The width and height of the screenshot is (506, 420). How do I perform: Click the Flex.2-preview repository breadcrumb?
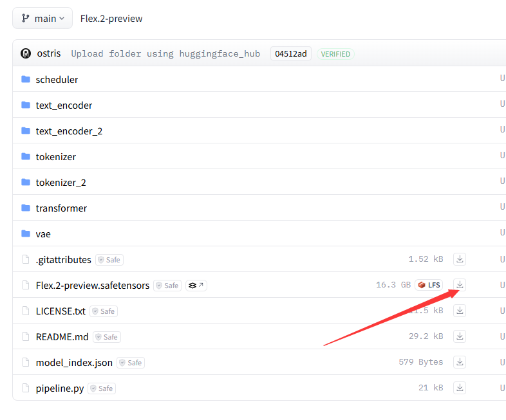pyautogui.click(x=111, y=19)
